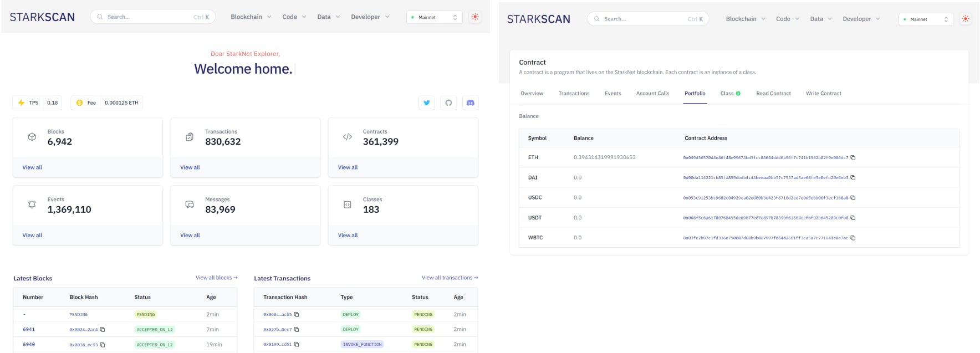The width and height of the screenshot is (980, 353).
Task: Click the INVOKE_FUNCTION type badge
Action: 363,344
